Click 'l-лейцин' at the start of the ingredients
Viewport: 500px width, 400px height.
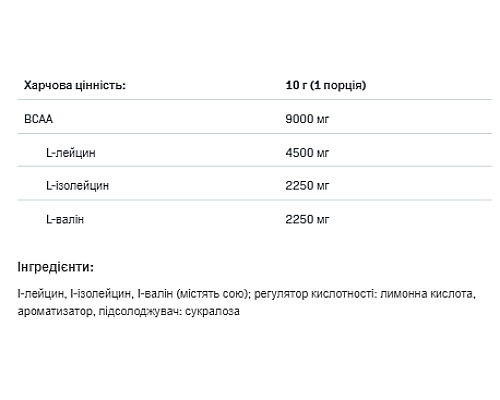tap(40, 294)
